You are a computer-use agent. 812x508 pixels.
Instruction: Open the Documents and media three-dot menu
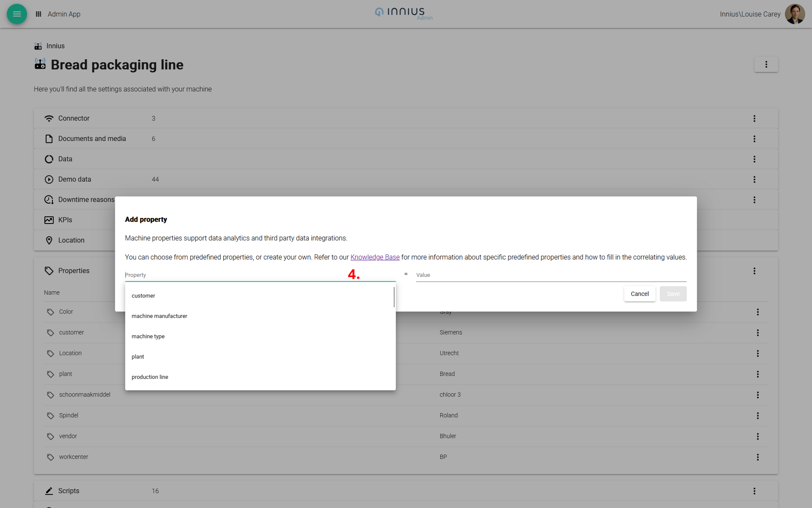(x=754, y=139)
